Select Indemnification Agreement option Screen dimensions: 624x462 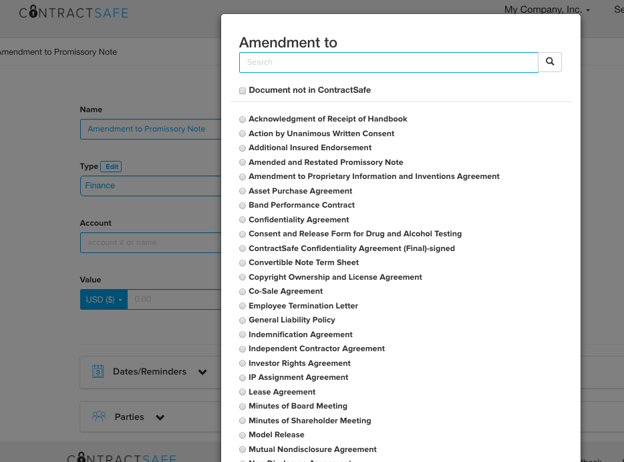click(242, 335)
